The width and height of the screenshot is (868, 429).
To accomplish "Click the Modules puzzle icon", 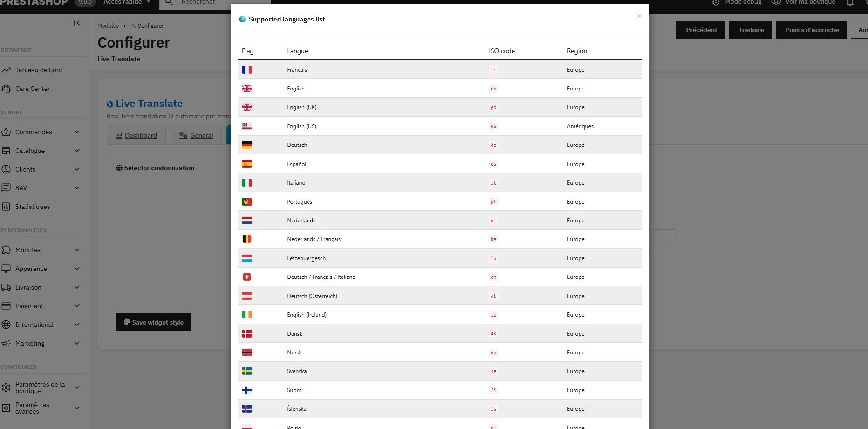I will pyautogui.click(x=6, y=250).
